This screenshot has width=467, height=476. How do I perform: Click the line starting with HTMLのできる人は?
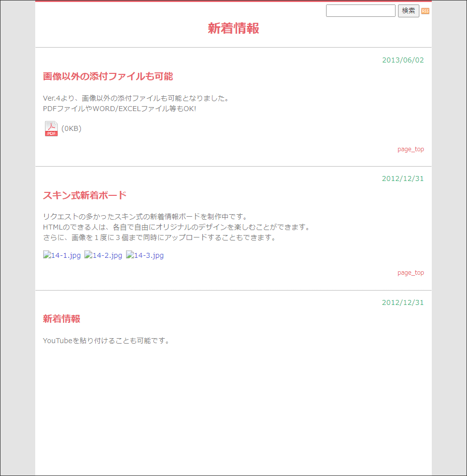pos(176,227)
